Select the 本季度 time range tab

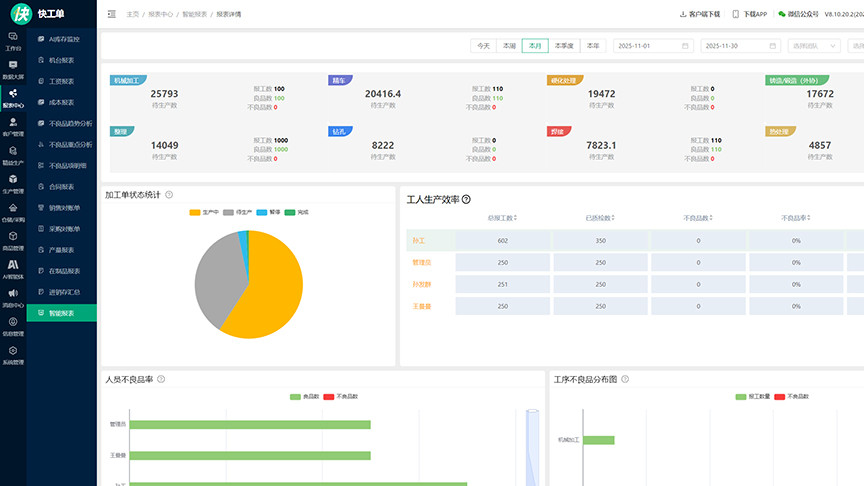(x=564, y=46)
